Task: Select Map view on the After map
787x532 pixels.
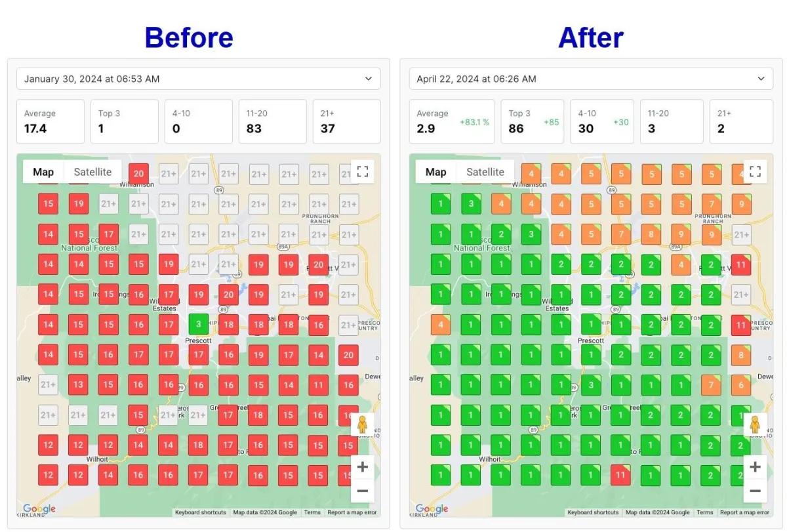Action: tap(436, 172)
